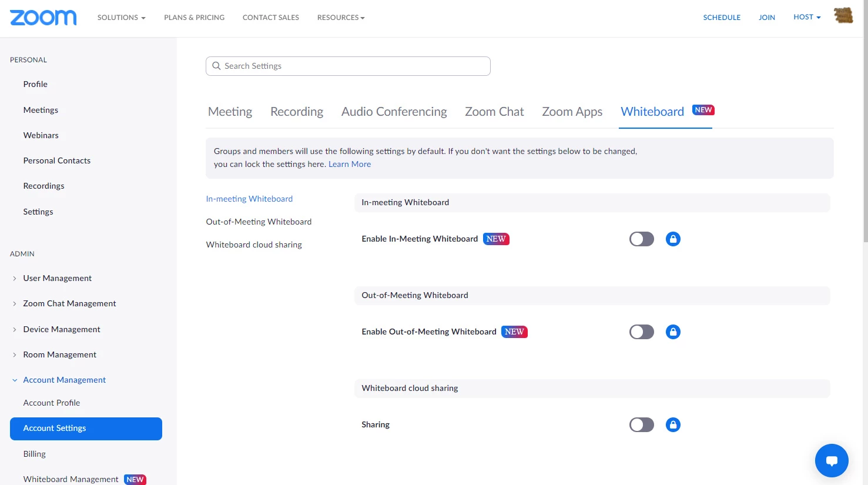Open the Resources dropdown
868x485 pixels.
pyautogui.click(x=341, y=18)
